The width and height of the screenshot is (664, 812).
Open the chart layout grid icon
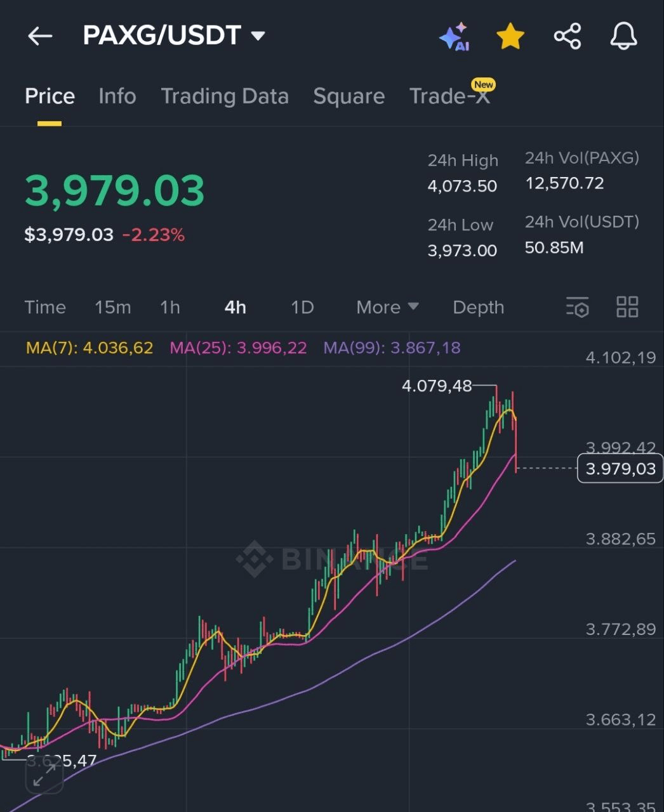[627, 307]
